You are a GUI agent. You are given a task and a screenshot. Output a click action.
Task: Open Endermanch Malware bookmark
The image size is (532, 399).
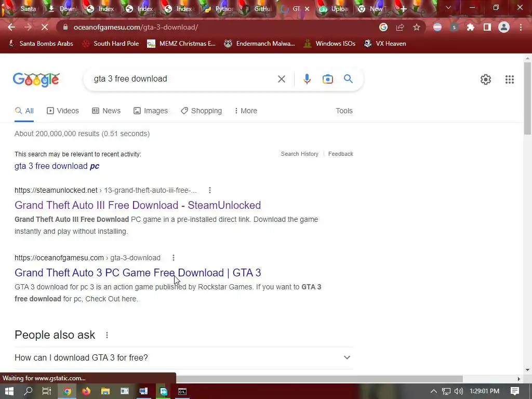click(x=259, y=44)
